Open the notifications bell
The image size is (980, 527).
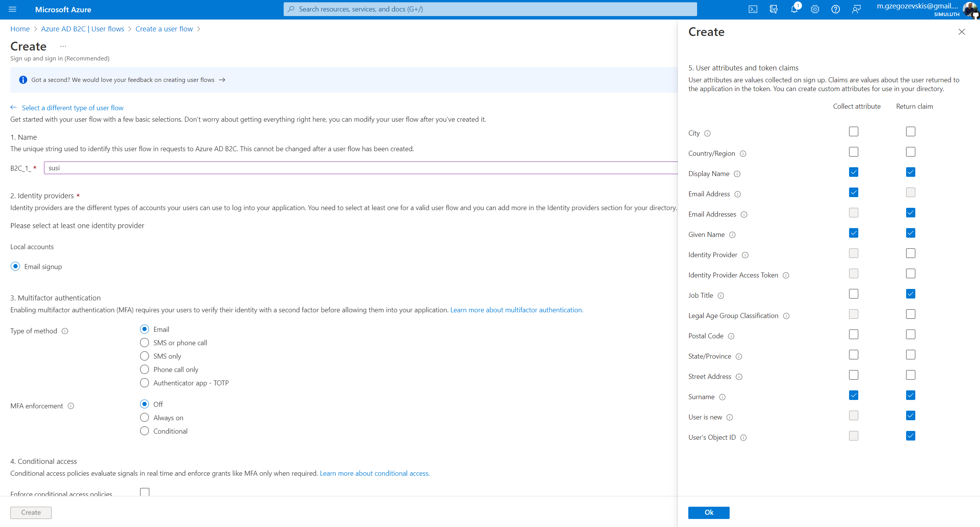(x=794, y=9)
